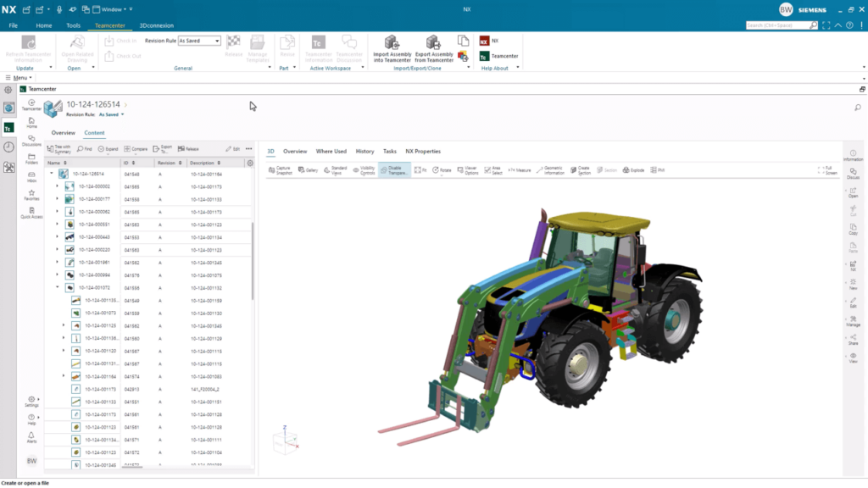Open the Create Section tool
This screenshot has height=488, width=868.
[x=581, y=169]
